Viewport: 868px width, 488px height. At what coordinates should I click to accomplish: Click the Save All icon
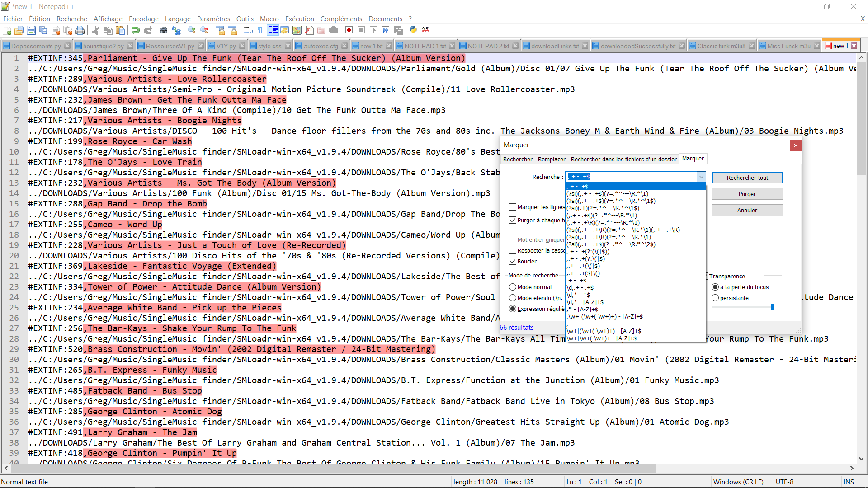tap(43, 30)
